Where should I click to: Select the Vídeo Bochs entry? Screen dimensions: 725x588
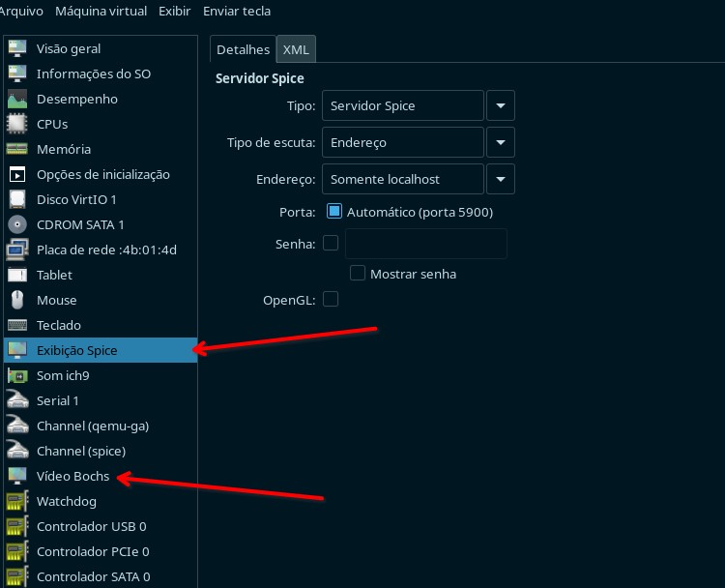[x=101, y=476]
